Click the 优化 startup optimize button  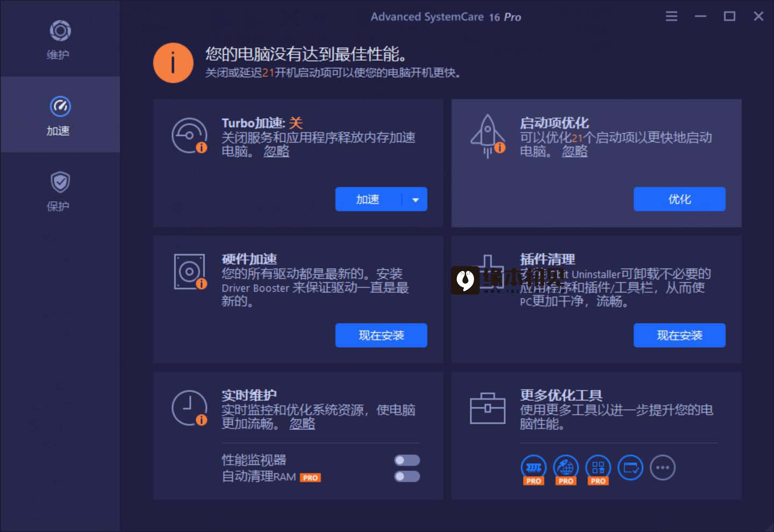[x=679, y=199]
